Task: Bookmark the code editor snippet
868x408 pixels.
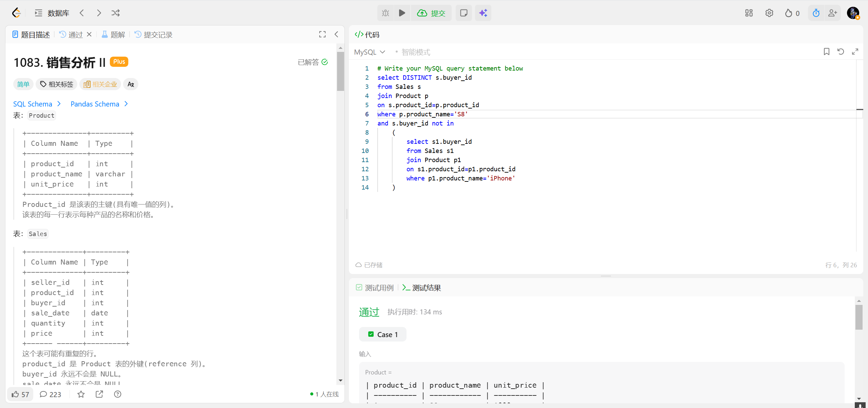Action: click(826, 52)
